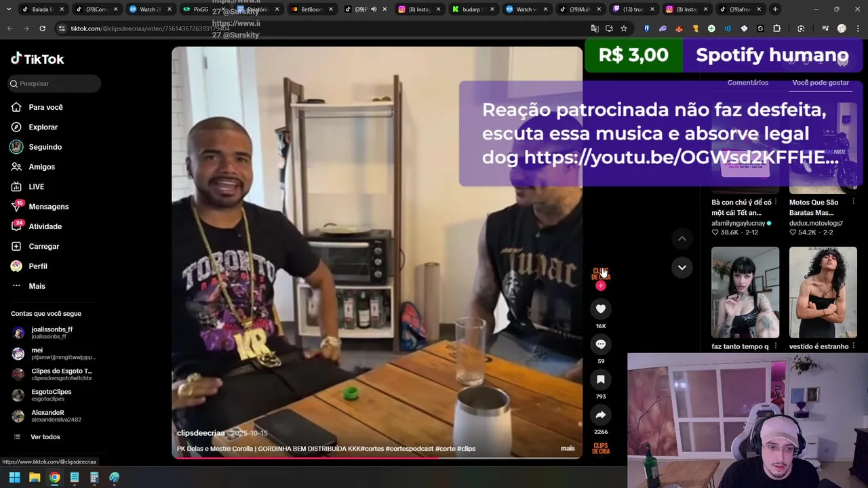Open Windows Start menu

[14, 477]
